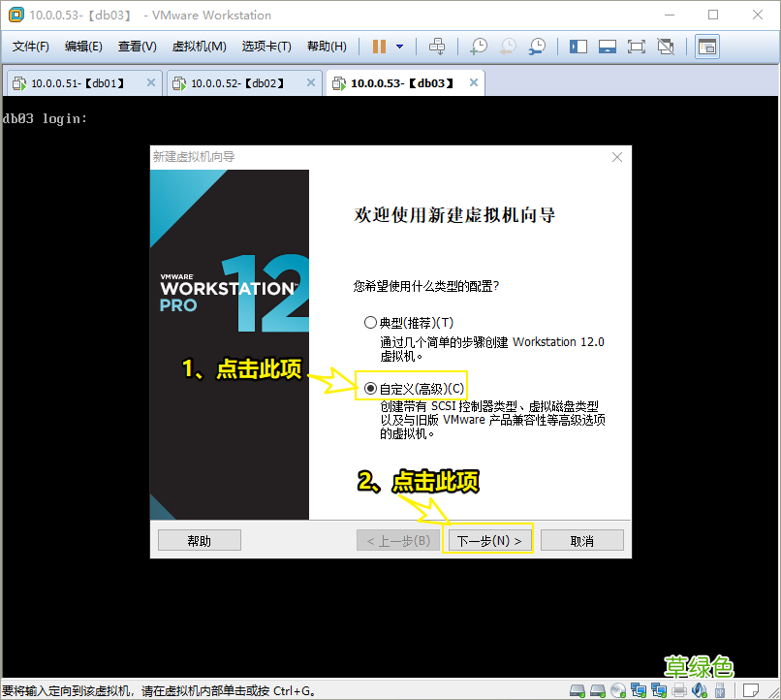Open the power options dropdown arrow beside pause
Image resolution: width=781 pixels, height=700 pixels.
point(399,47)
